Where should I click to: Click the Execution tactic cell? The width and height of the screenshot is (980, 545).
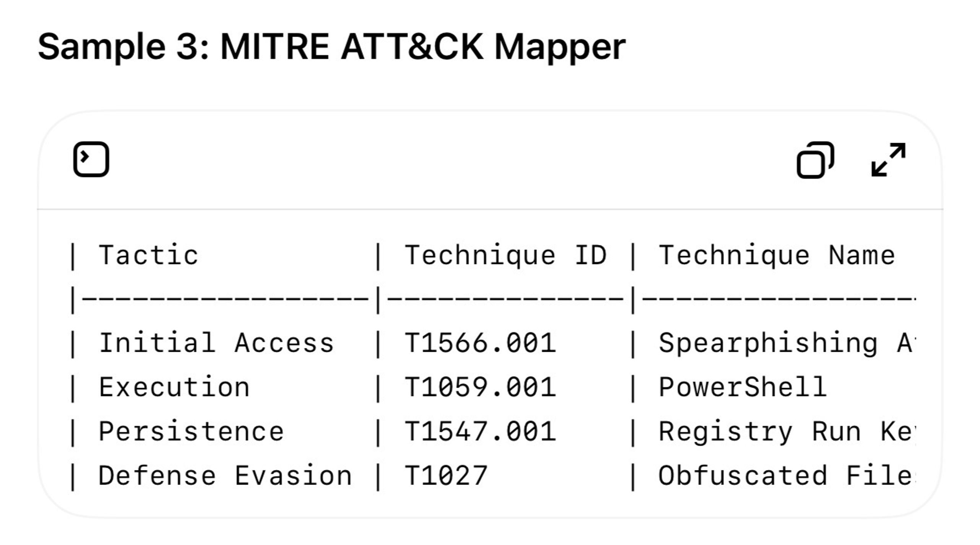pyautogui.click(x=174, y=387)
